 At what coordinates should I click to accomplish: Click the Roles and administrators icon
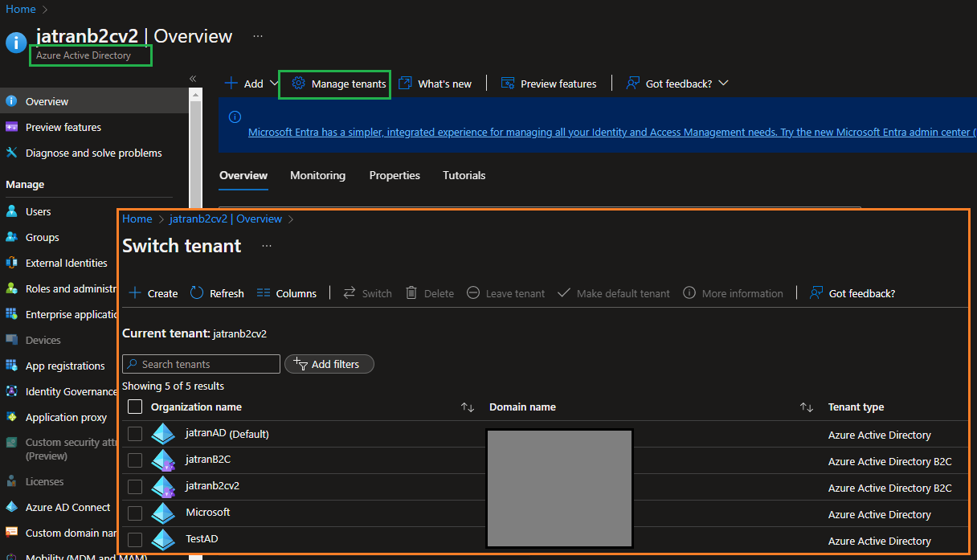pyautogui.click(x=11, y=288)
